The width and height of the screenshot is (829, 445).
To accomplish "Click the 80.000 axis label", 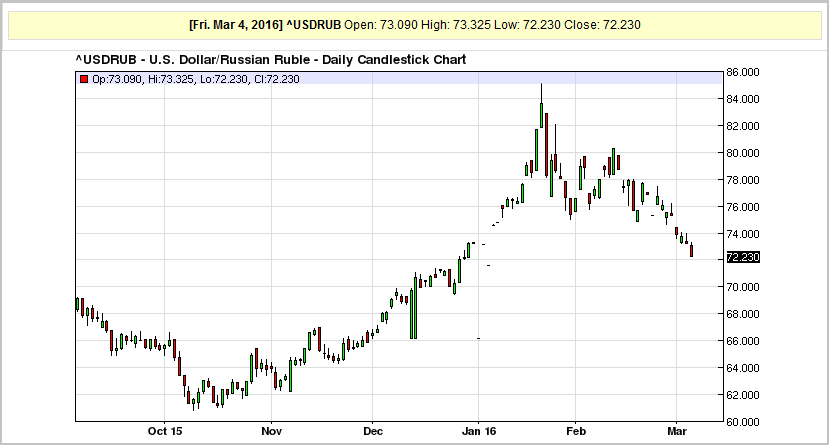I will click(743, 153).
